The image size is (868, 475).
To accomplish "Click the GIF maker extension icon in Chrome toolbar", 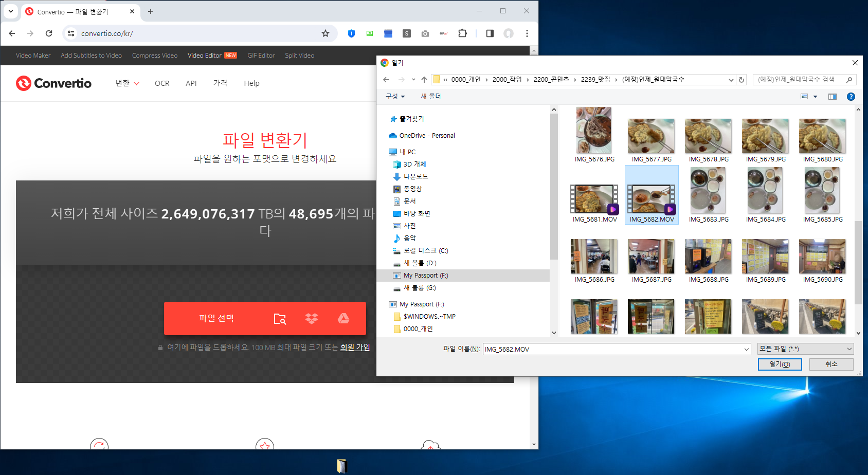I will click(443, 33).
